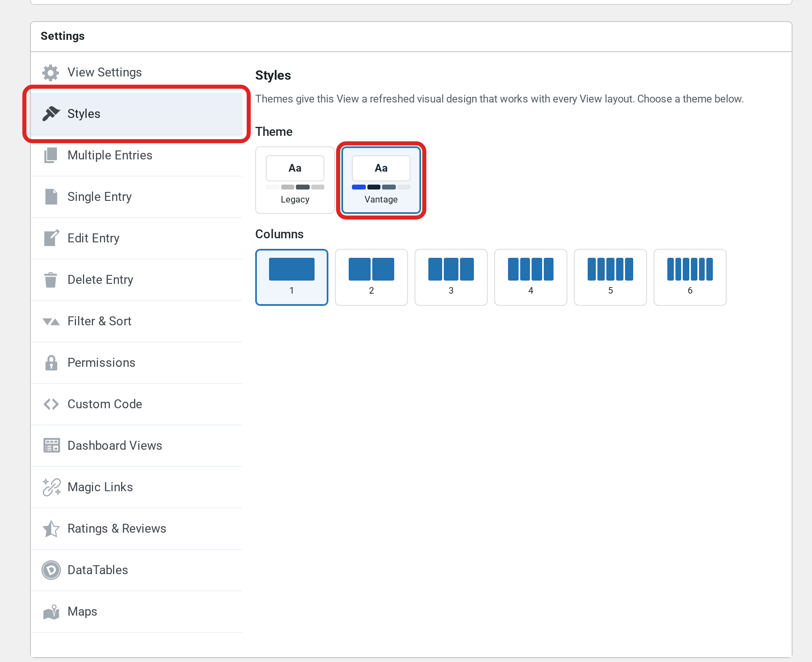Click the table layout icon for Dashboard Views

click(x=52, y=446)
